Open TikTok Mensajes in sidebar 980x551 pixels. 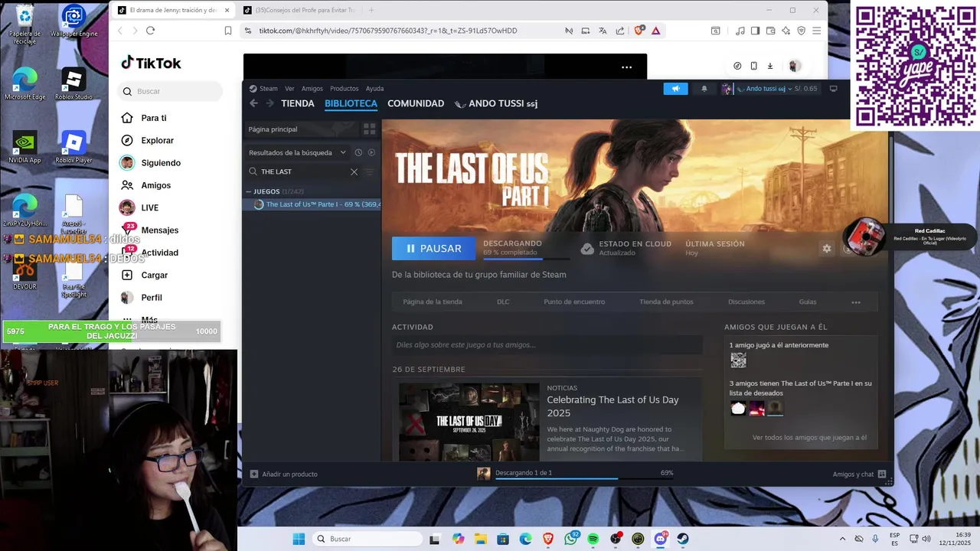[x=159, y=230]
